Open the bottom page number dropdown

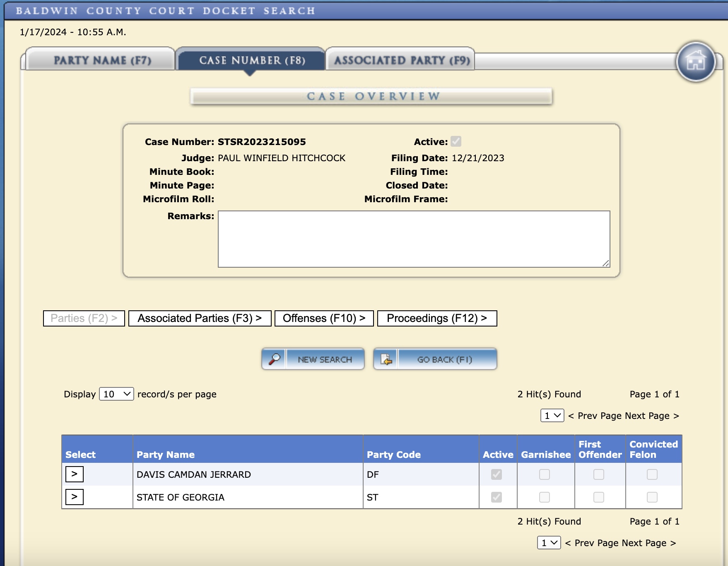549,543
